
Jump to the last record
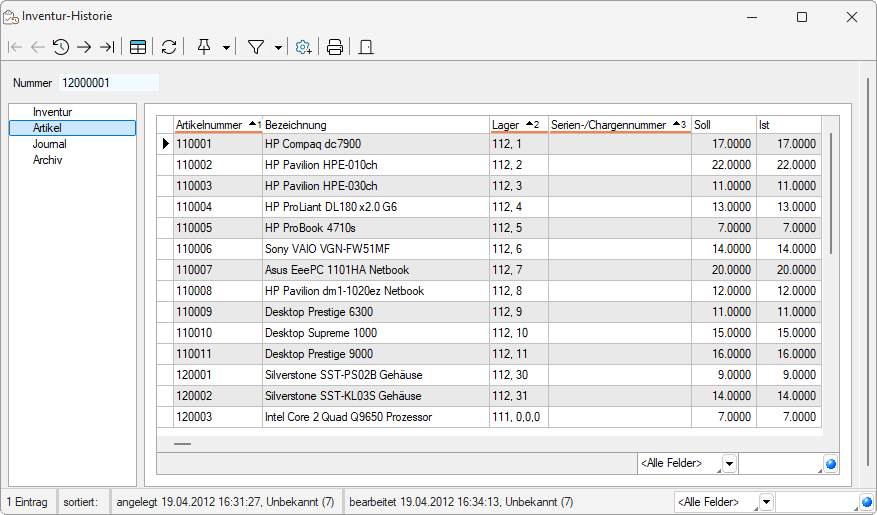107,47
